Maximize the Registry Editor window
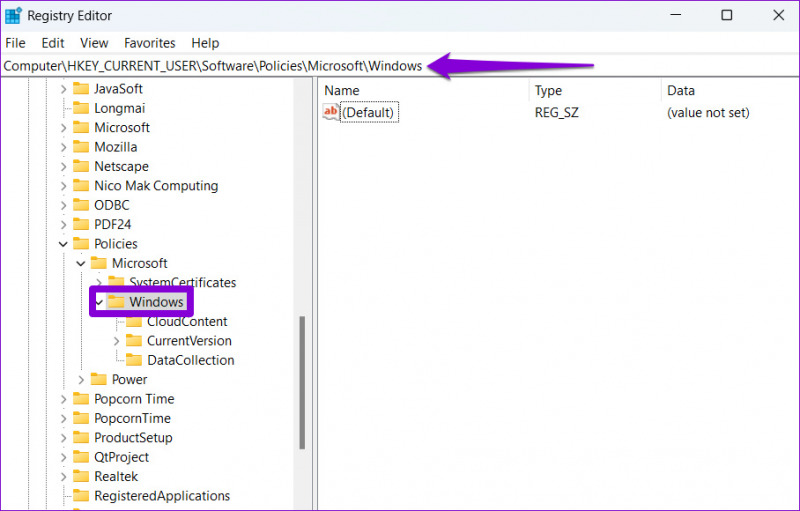This screenshot has height=511, width=800. 727,15
